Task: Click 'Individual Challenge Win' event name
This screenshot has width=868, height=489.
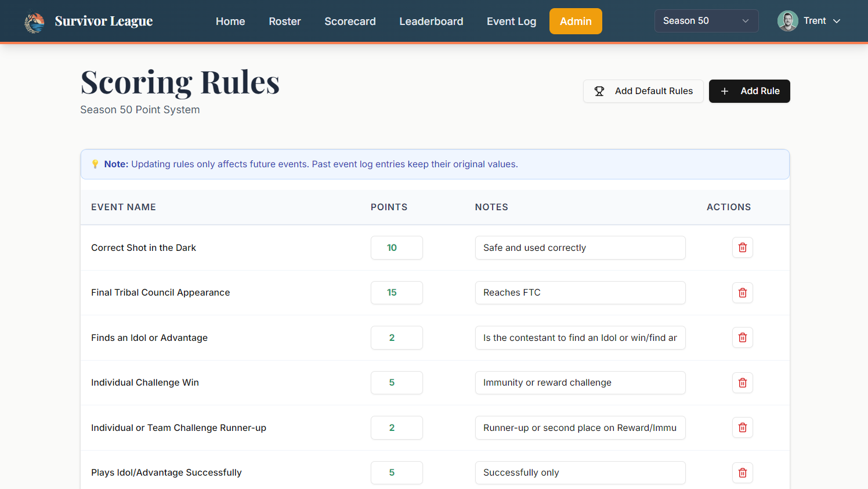Action: pyautogui.click(x=145, y=383)
